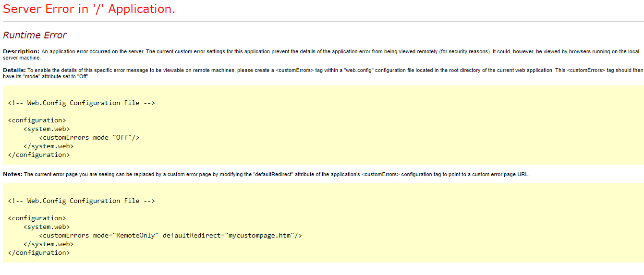
Task: Click the last closing </configuration> tag
Action: click(x=39, y=252)
